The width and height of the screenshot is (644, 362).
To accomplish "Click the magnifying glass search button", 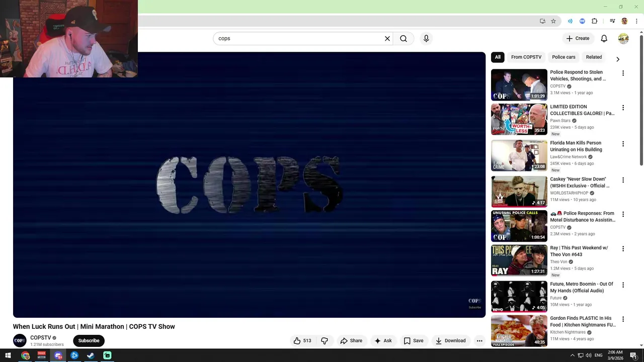I will click(x=404, y=38).
